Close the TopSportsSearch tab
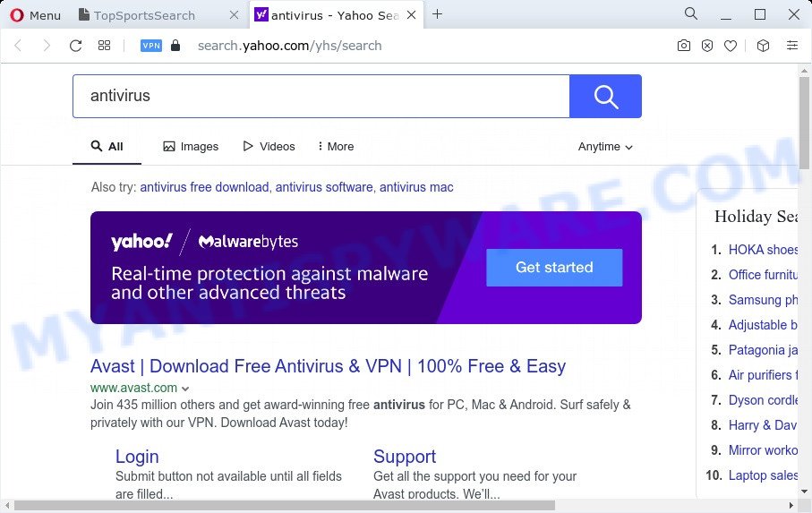The image size is (812, 513). pyautogui.click(x=234, y=15)
